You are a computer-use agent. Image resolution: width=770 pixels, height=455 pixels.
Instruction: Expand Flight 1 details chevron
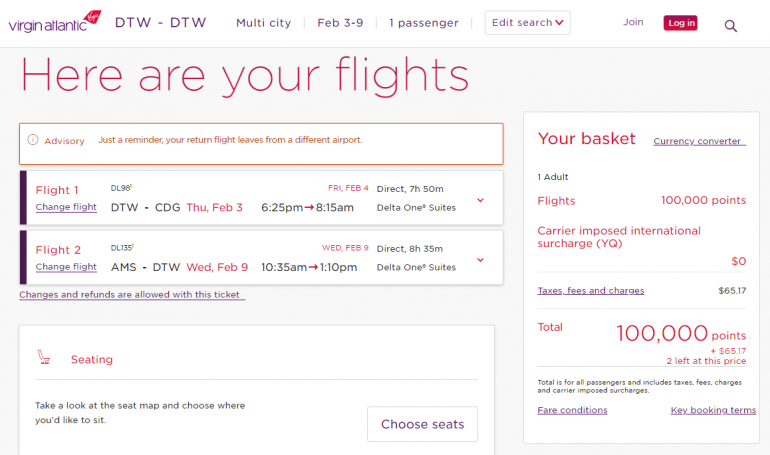481,199
